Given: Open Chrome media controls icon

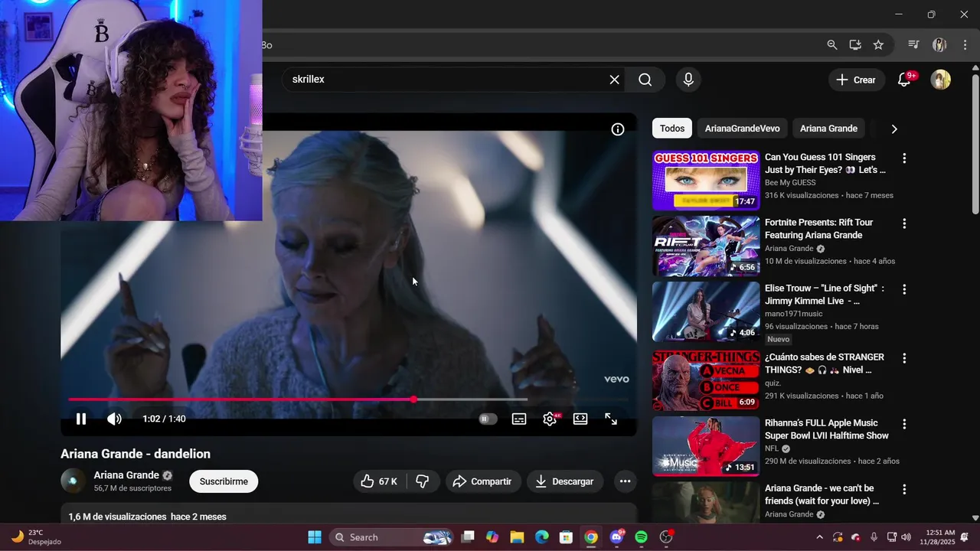Looking at the screenshot, I should click(913, 45).
